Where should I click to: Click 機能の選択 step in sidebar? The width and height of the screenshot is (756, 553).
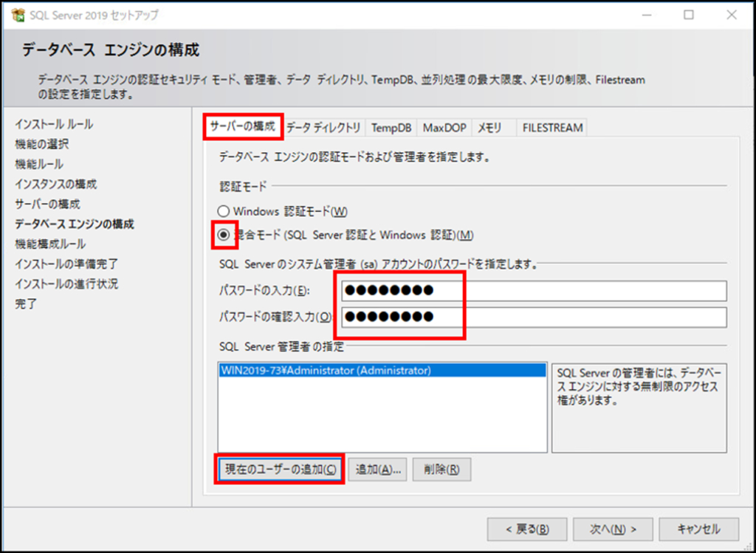click(x=42, y=144)
